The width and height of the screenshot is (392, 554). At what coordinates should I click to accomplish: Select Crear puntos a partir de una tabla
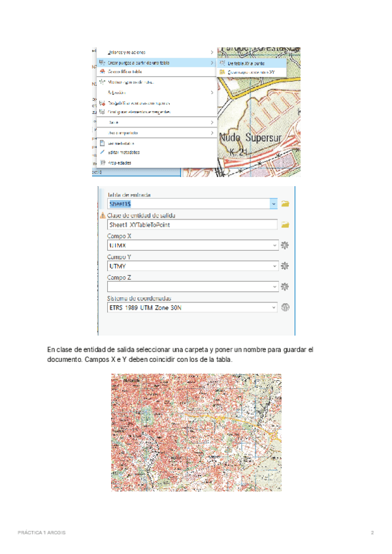[157, 63]
